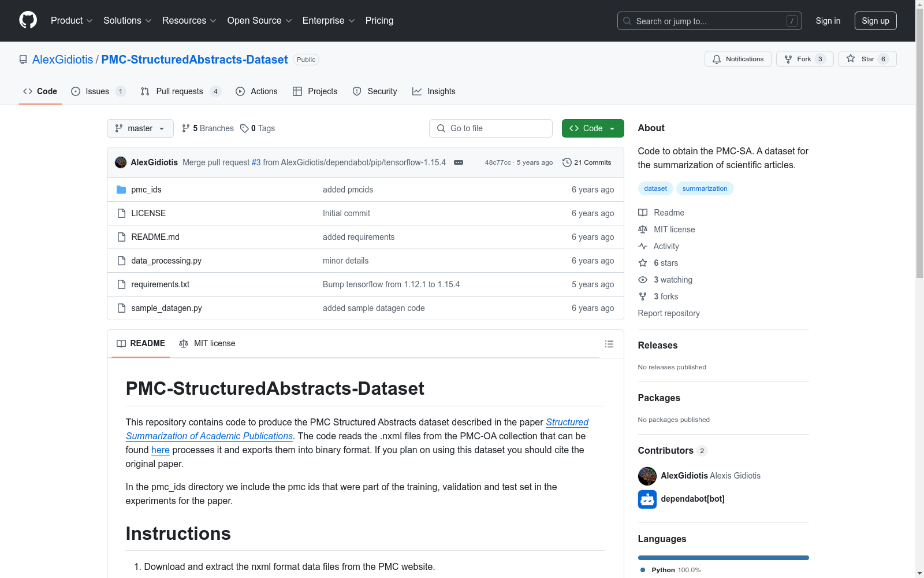The height and width of the screenshot is (578, 924).
Task: View repository Activity
Action: point(658,246)
